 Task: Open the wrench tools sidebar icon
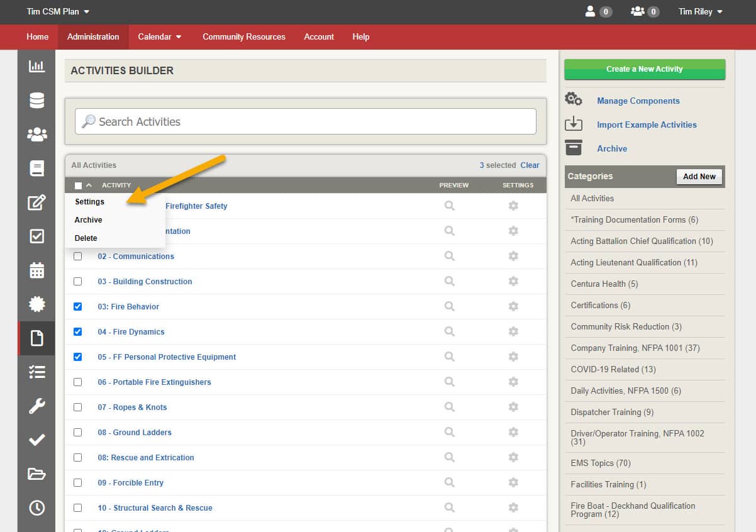(36, 406)
